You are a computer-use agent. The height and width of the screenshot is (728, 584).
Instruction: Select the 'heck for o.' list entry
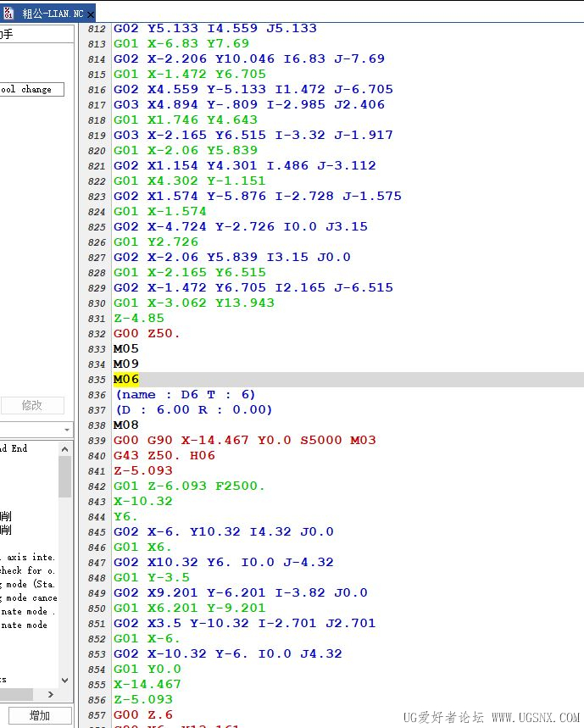coord(29,570)
